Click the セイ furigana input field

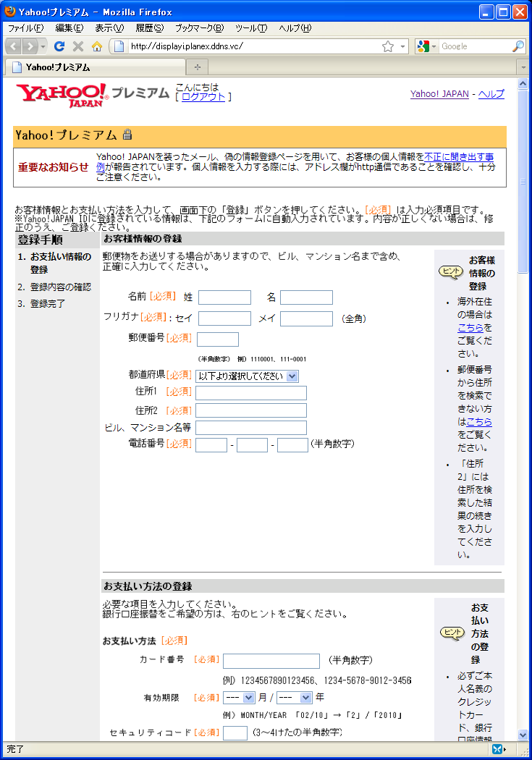pos(225,318)
